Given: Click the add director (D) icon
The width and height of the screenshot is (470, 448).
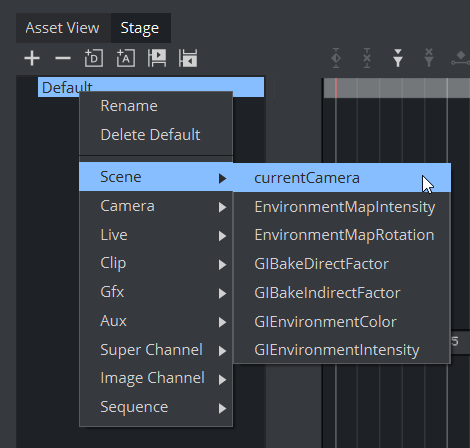Looking at the screenshot, I should click(94, 58).
